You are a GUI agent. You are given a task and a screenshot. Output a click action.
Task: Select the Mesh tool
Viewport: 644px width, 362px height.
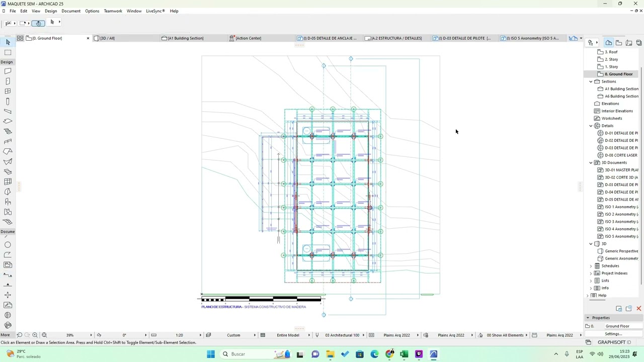[x=8, y=222]
